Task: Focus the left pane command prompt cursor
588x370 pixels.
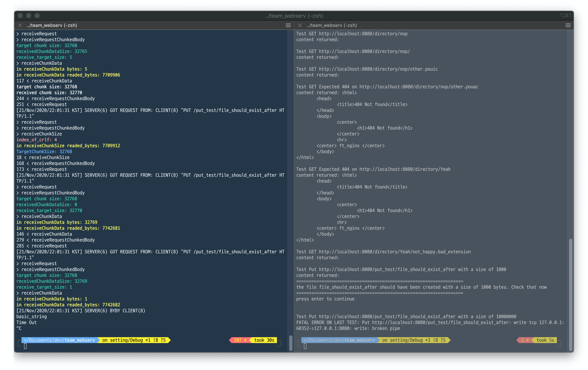Action: [25, 346]
